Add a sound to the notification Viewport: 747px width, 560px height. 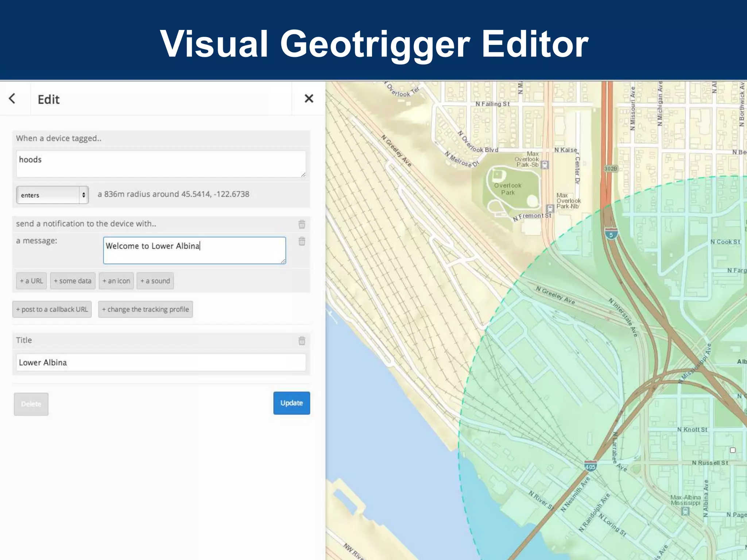155,281
